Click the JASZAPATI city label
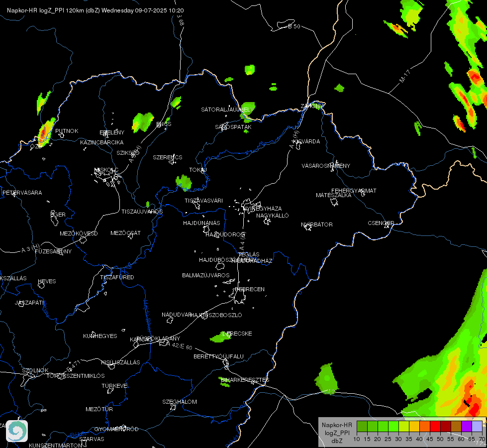The width and height of the screenshot is (487, 448). [29, 303]
